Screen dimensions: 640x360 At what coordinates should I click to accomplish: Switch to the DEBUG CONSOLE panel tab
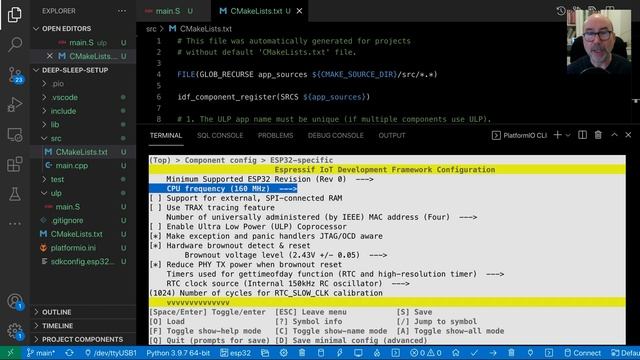(336, 136)
